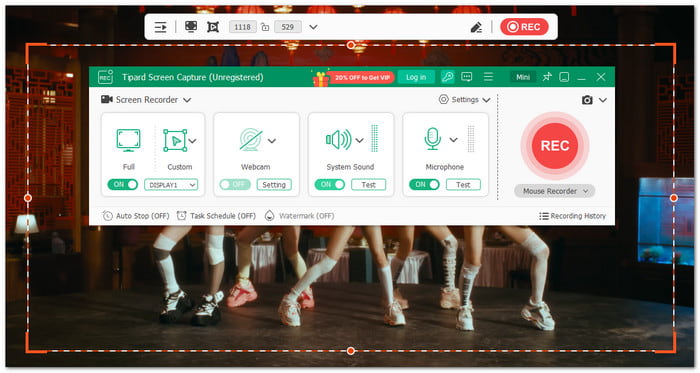
Task: Toggle the System Sound ON switch
Action: (x=329, y=184)
